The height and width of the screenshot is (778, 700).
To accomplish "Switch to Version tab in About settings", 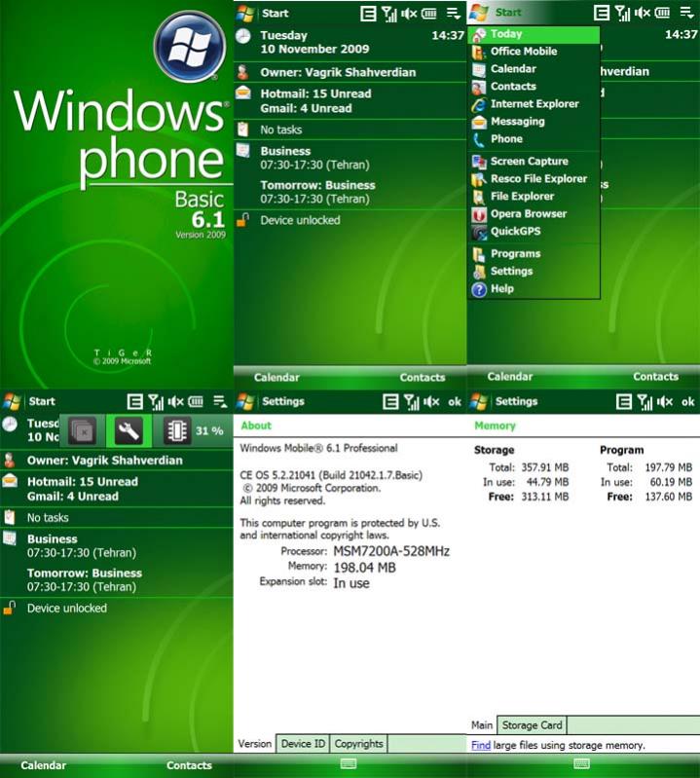I will click(254, 744).
